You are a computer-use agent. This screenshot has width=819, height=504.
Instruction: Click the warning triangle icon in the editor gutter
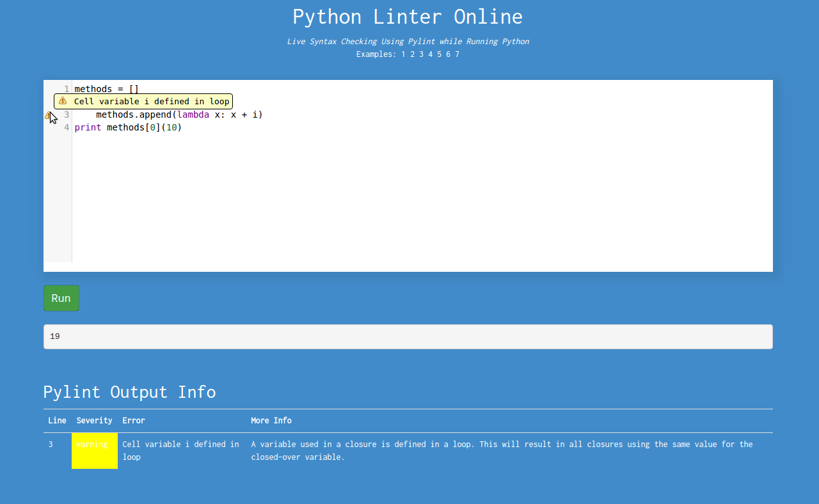[x=48, y=115]
